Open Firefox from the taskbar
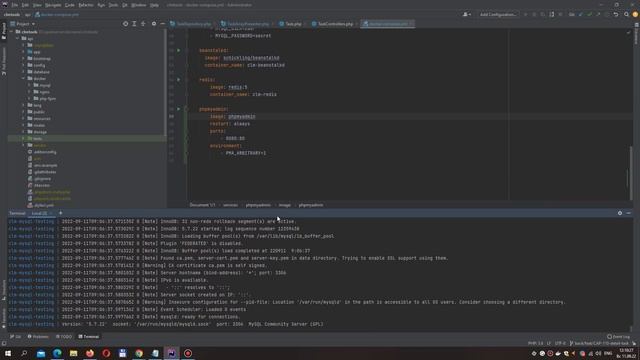Viewport: 640px width, 360px height. click(90, 353)
